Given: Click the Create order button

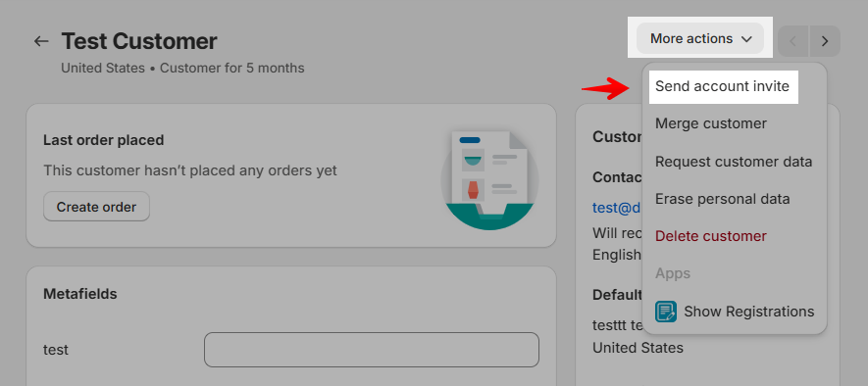Looking at the screenshot, I should (x=96, y=207).
